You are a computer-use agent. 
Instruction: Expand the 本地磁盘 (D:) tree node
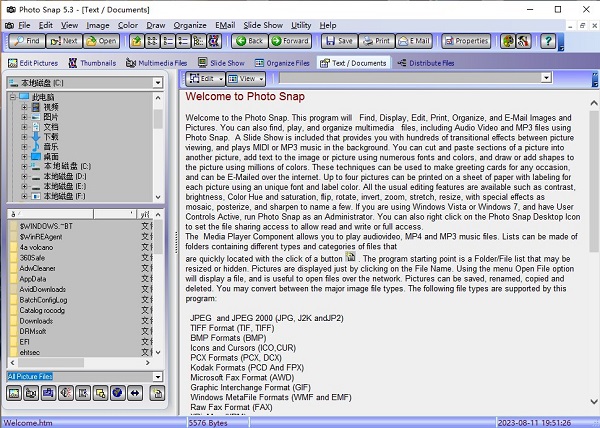(x=24, y=176)
